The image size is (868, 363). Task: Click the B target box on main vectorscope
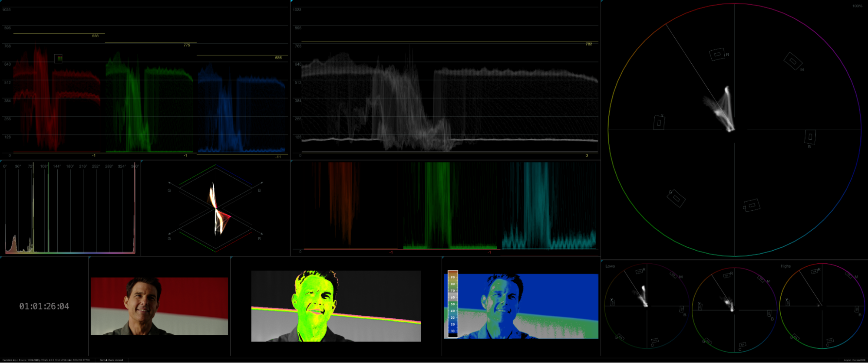pos(810,137)
